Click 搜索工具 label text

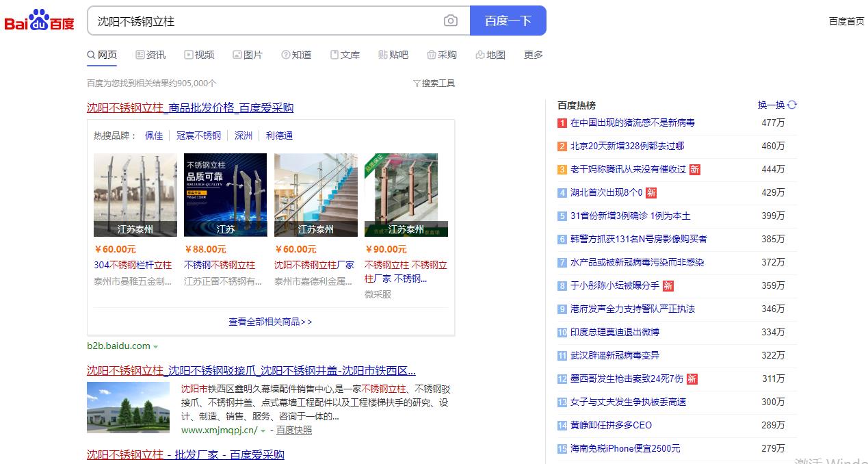438,83
